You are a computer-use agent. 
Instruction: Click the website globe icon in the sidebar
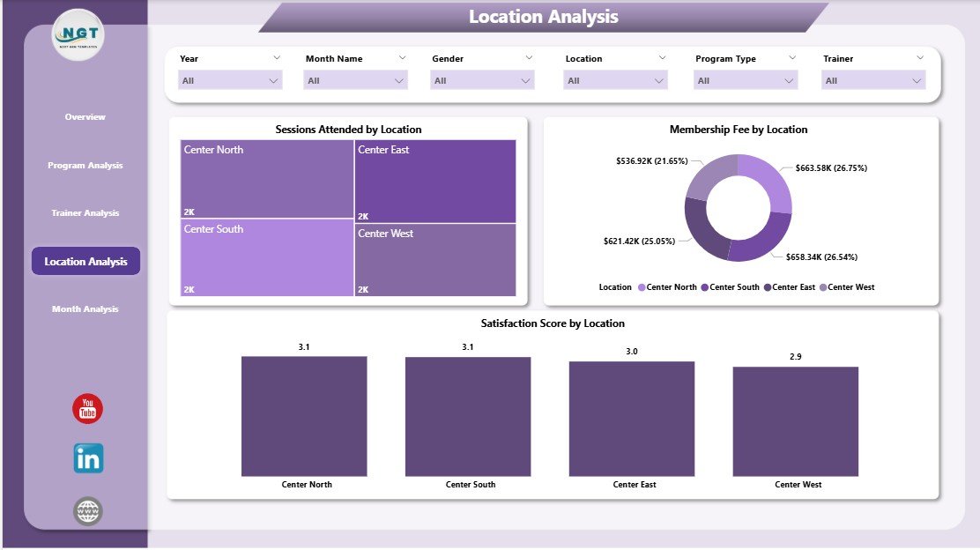[x=87, y=509]
